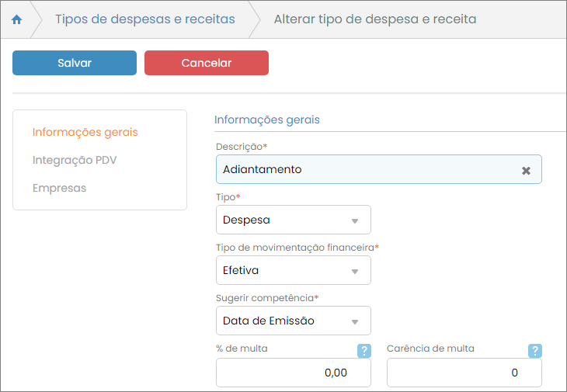Image resolution: width=567 pixels, height=392 pixels.
Task: Click Alterar tipo de despesa e receita breadcrumb
Action: click(375, 19)
